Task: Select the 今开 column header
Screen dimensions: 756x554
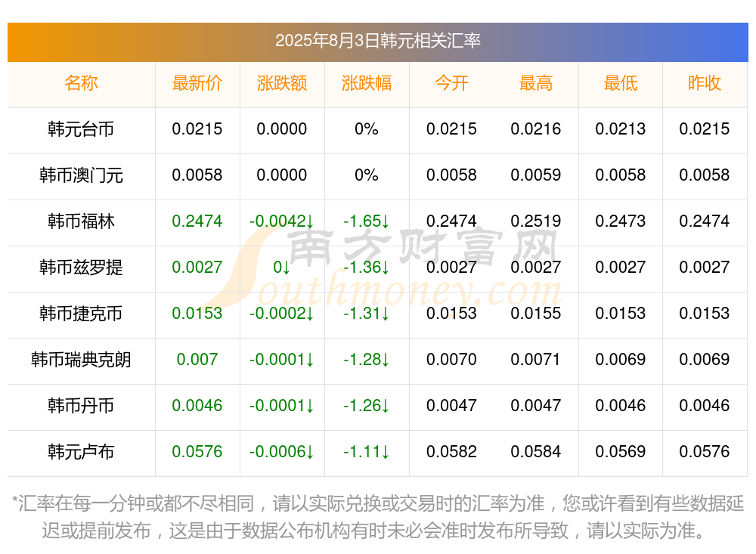Action: point(452,83)
